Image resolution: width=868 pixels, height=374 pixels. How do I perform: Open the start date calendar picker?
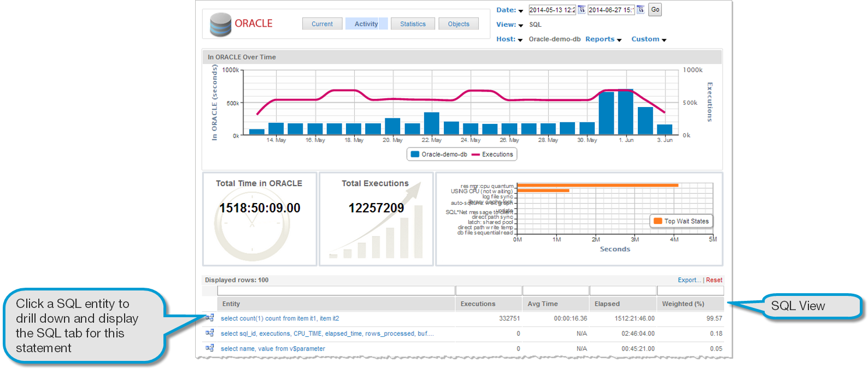pos(582,10)
